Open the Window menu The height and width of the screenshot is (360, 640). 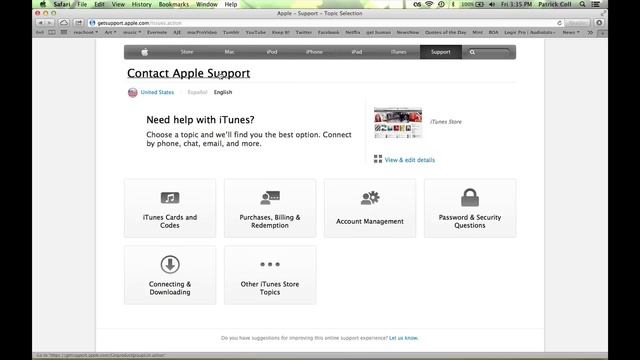[x=207, y=4]
